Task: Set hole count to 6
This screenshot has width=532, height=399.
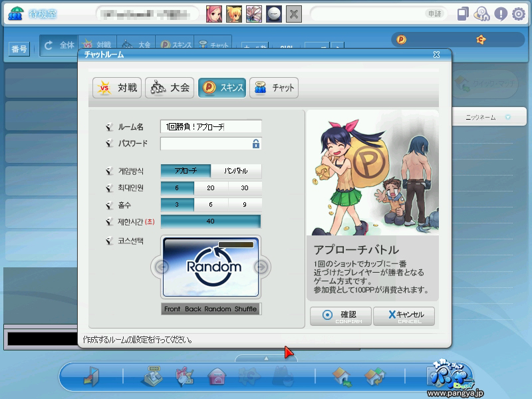Action: point(211,205)
